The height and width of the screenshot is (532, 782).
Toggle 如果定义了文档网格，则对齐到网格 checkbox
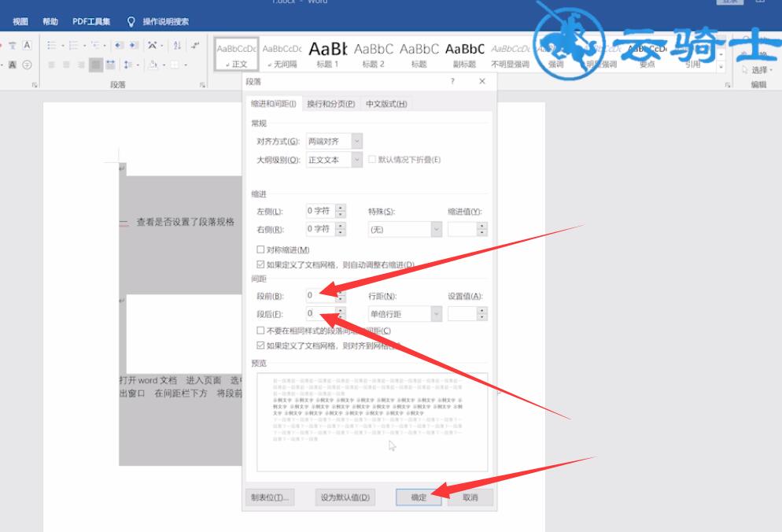click(260, 345)
